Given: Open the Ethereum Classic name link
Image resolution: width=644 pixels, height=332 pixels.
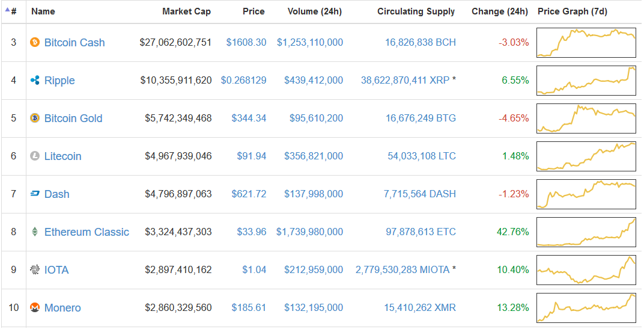Looking at the screenshot, I should coord(87,232).
